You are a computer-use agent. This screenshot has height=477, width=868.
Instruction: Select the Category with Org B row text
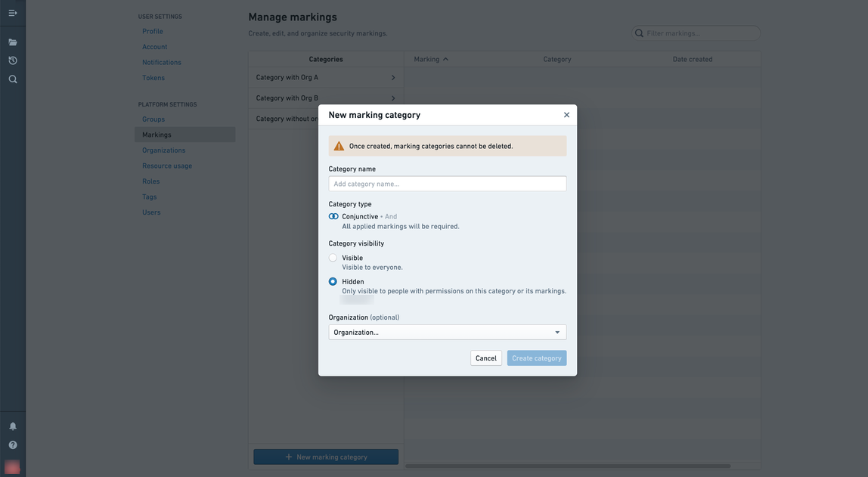[287, 98]
